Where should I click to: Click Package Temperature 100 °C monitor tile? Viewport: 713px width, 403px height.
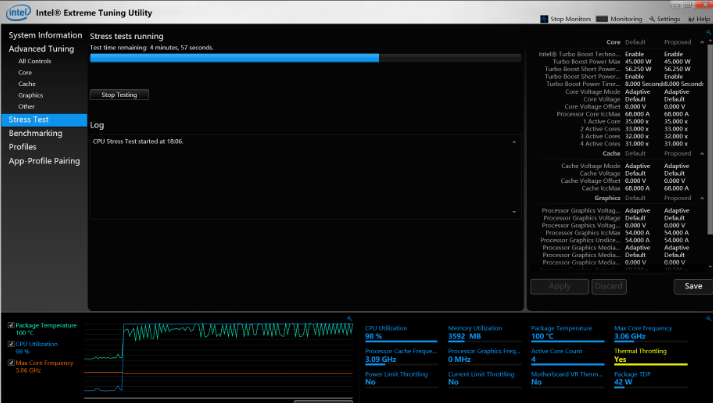(567, 333)
